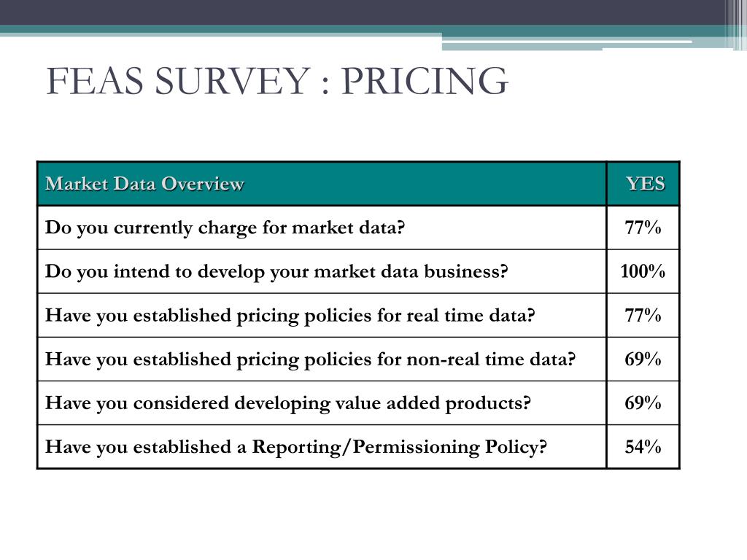Viewport: 747px width, 560px height.
Task: Click the 54% value cell
Action: click(643, 447)
